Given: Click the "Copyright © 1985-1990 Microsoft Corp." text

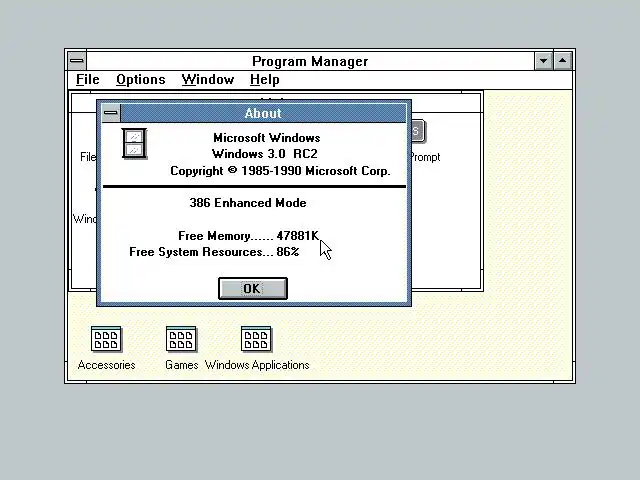Looking at the screenshot, I should (280, 171).
